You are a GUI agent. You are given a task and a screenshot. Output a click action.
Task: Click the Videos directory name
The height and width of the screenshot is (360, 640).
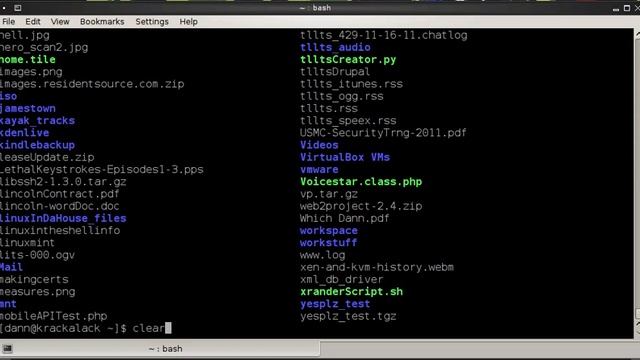pos(319,145)
